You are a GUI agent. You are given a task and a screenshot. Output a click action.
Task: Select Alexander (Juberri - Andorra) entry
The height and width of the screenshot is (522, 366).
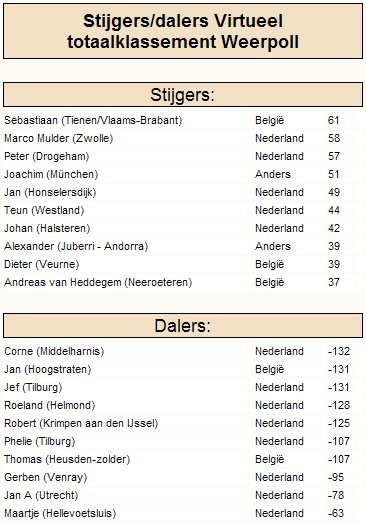tap(76, 246)
